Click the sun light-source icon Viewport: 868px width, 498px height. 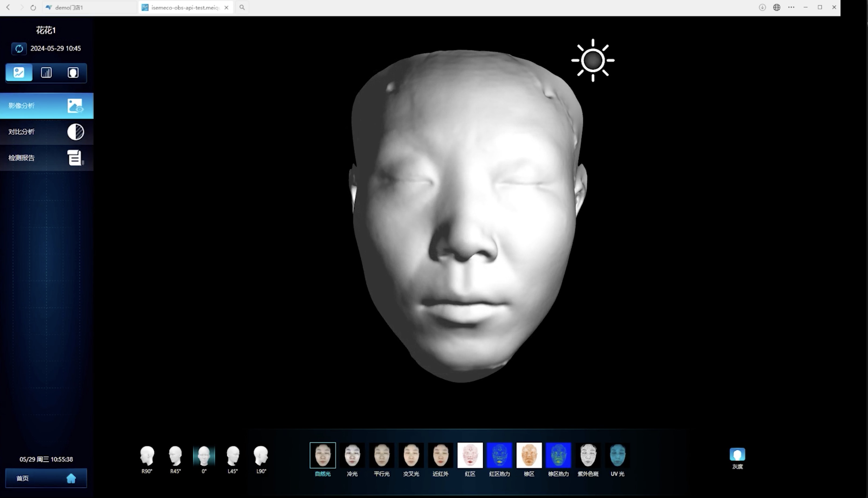[x=593, y=60]
